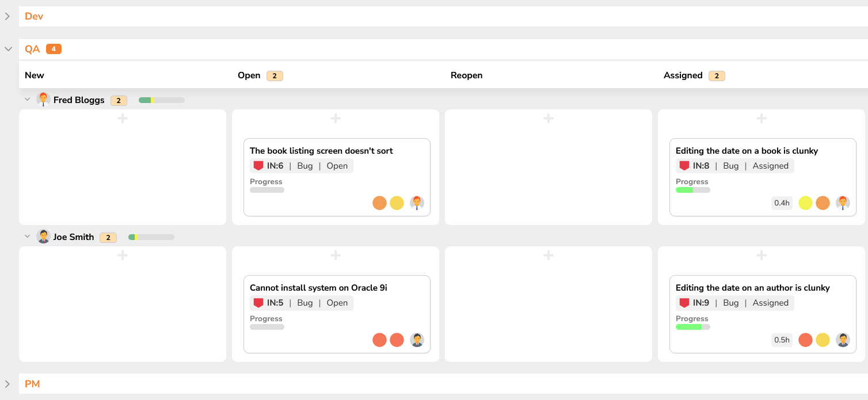The width and height of the screenshot is (868, 400).
Task: Expand the PM section
Action: tap(7, 384)
